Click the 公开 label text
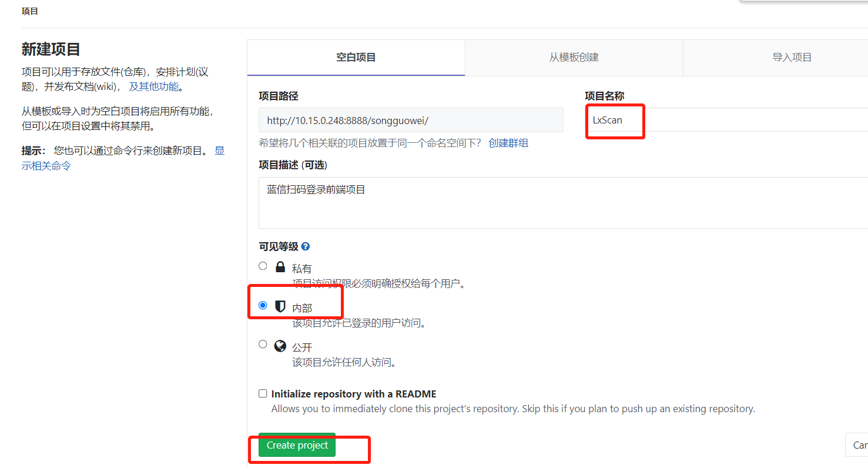Screen dimensions: 868x468 pyautogui.click(x=302, y=347)
